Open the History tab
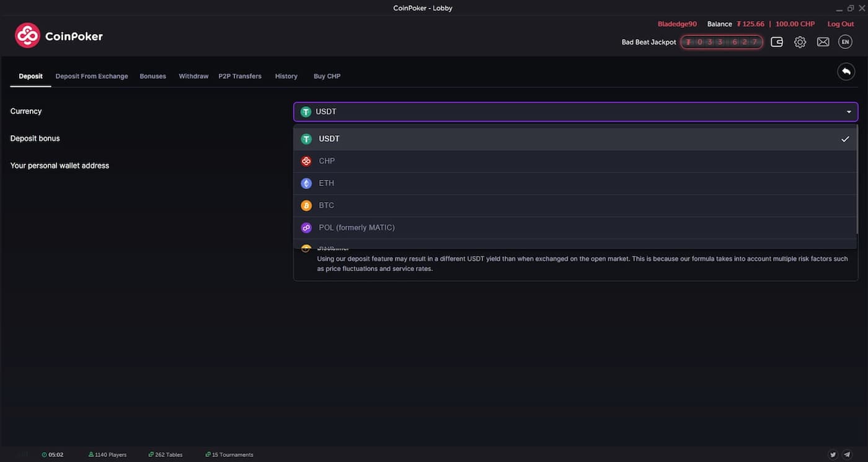 [x=286, y=76]
